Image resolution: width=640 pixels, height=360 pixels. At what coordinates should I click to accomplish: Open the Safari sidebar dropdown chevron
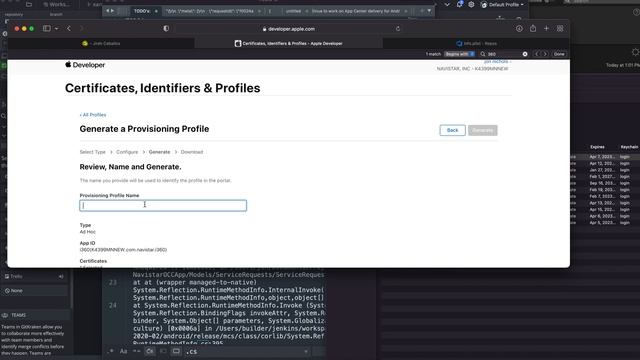(56, 29)
